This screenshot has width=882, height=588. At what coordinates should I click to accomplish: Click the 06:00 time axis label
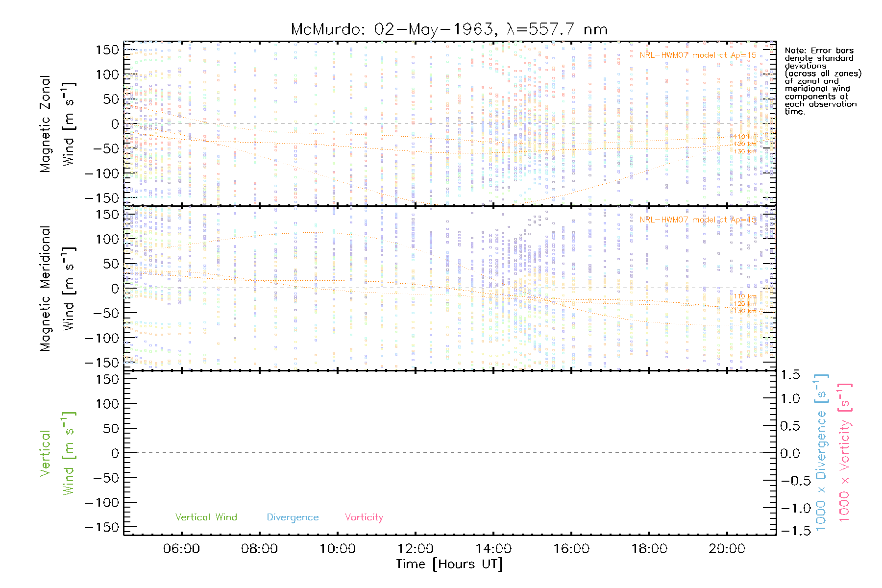click(x=181, y=548)
